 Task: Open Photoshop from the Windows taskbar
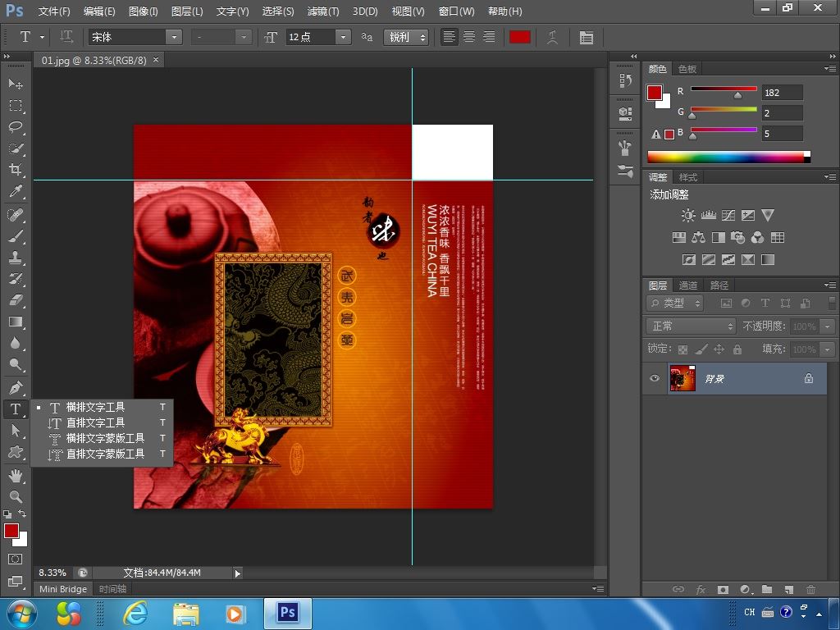click(x=288, y=613)
